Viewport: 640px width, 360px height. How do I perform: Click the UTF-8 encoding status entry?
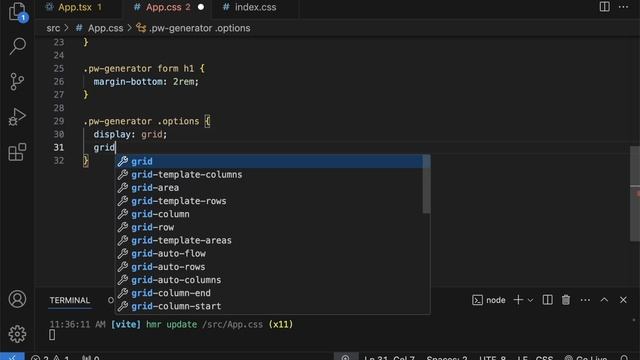(x=493, y=358)
